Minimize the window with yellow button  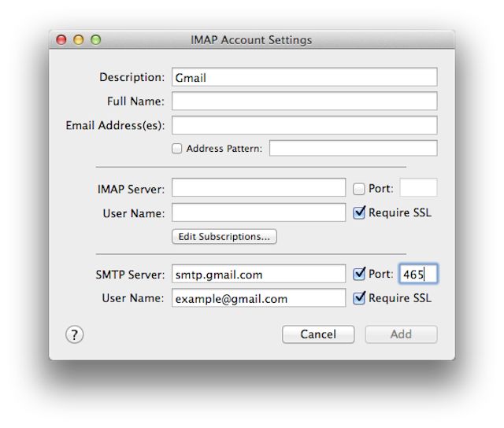pyautogui.click(x=79, y=40)
